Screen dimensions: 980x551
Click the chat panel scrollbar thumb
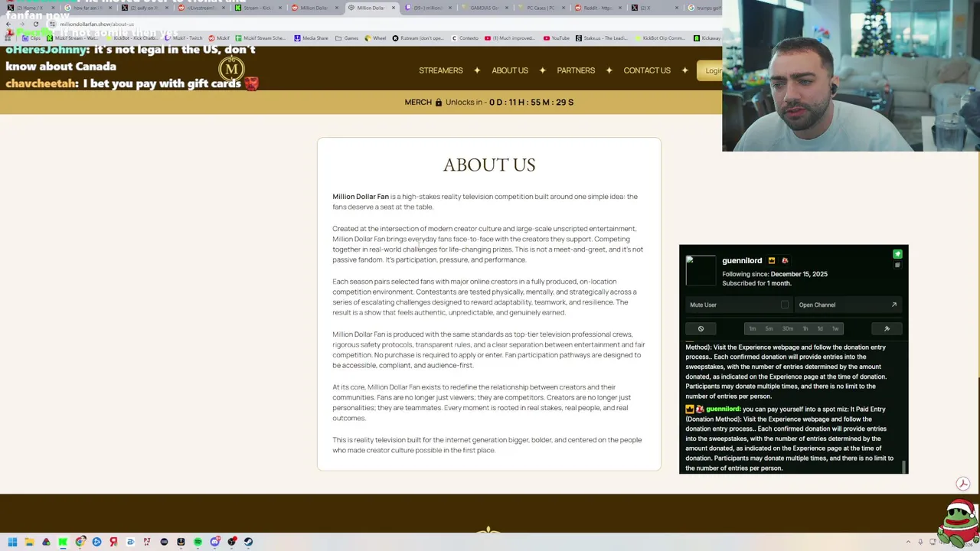[x=904, y=467]
